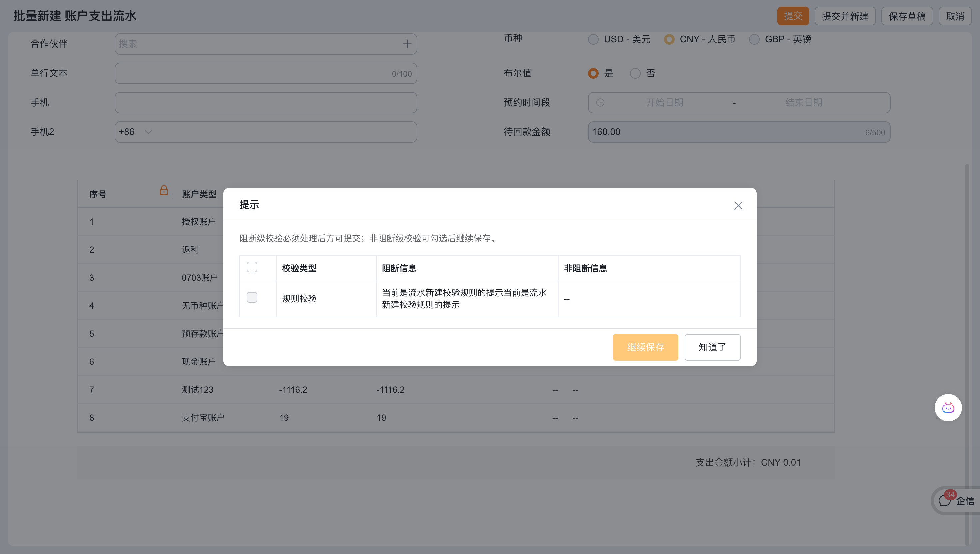The width and height of the screenshot is (980, 554).
Task: Click the clock icon in 预约时间段 field
Action: pos(600,103)
